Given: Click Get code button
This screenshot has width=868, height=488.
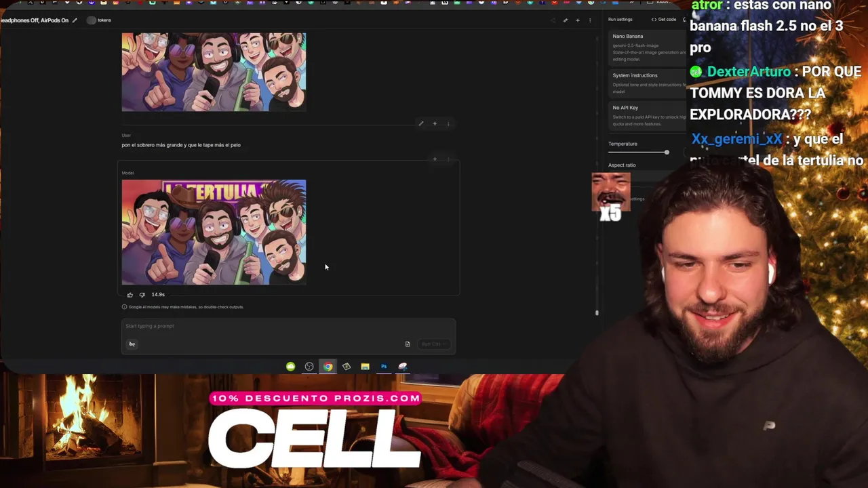Looking at the screenshot, I should [664, 20].
